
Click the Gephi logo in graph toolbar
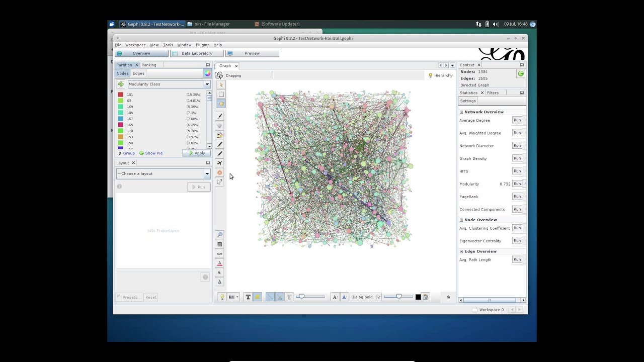click(219, 75)
